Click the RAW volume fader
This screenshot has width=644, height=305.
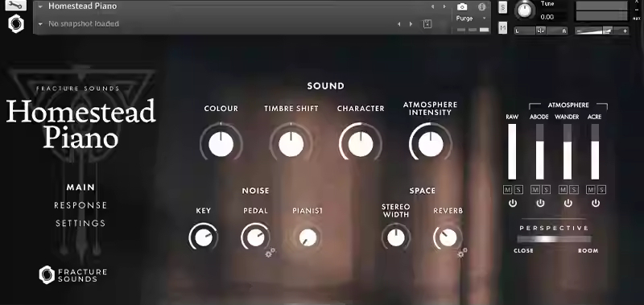(513, 151)
